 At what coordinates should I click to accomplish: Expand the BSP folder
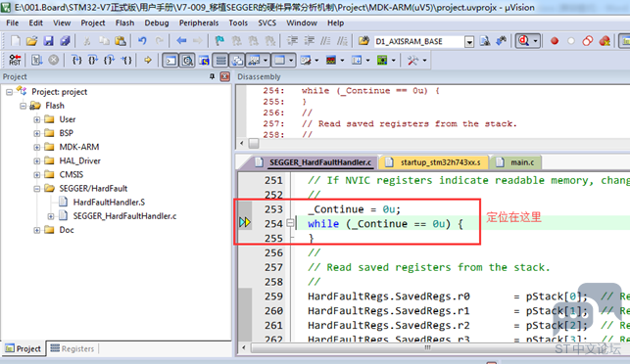[x=37, y=133]
